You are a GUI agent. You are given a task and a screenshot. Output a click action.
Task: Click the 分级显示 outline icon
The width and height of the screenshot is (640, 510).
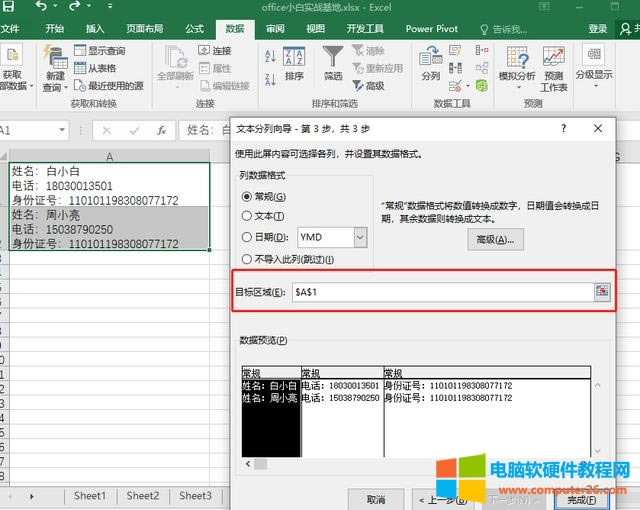click(x=593, y=55)
